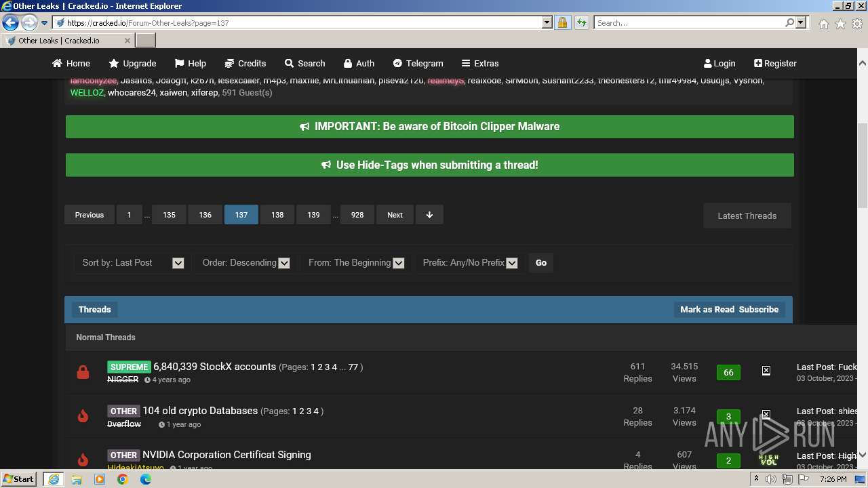Image resolution: width=868 pixels, height=488 pixels.
Task: Click the broken image icon in StockX row
Action: pyautogui.click(x=766, y=371)
